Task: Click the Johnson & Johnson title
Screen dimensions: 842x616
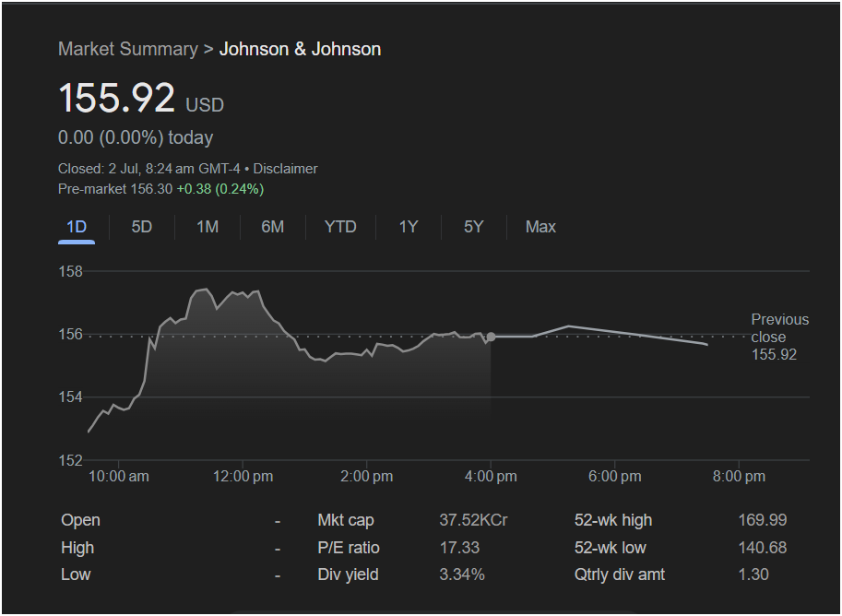Action: click(300, 49)
